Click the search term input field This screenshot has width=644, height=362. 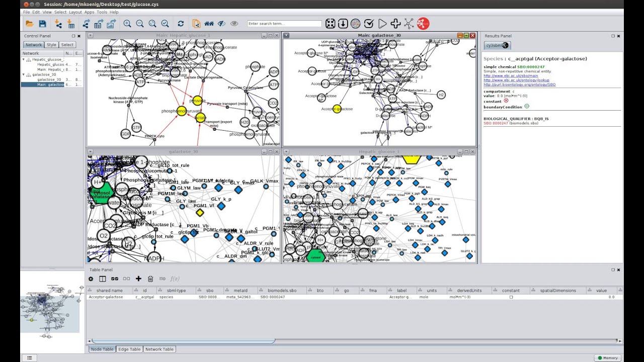(284, 24)
